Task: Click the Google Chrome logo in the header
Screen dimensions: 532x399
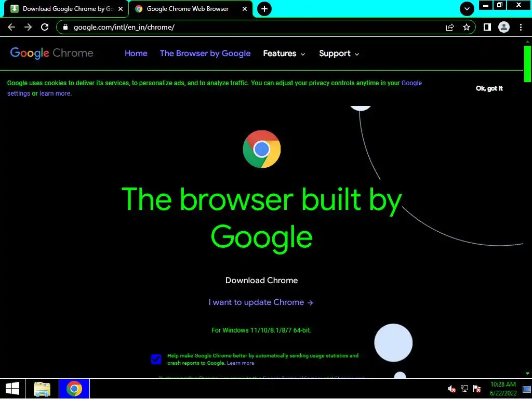Action: coord(51,54)
